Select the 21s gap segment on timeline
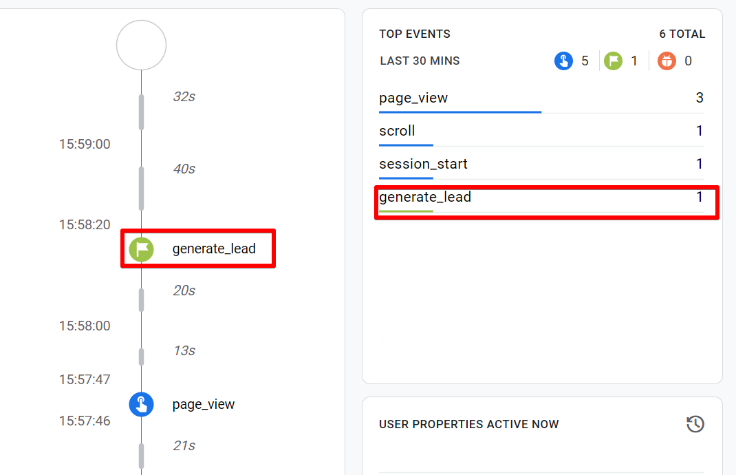This screenshot has height=475, width=736. coord(142,453)
